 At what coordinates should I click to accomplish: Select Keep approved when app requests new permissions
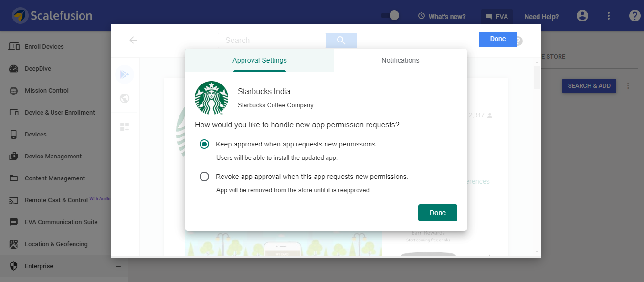(x=204, y=144)
